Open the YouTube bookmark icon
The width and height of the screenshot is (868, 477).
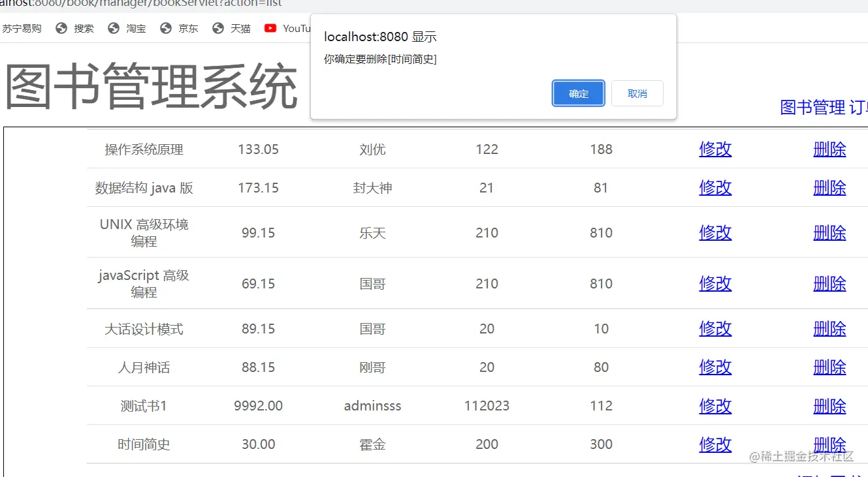click(270, 28)
